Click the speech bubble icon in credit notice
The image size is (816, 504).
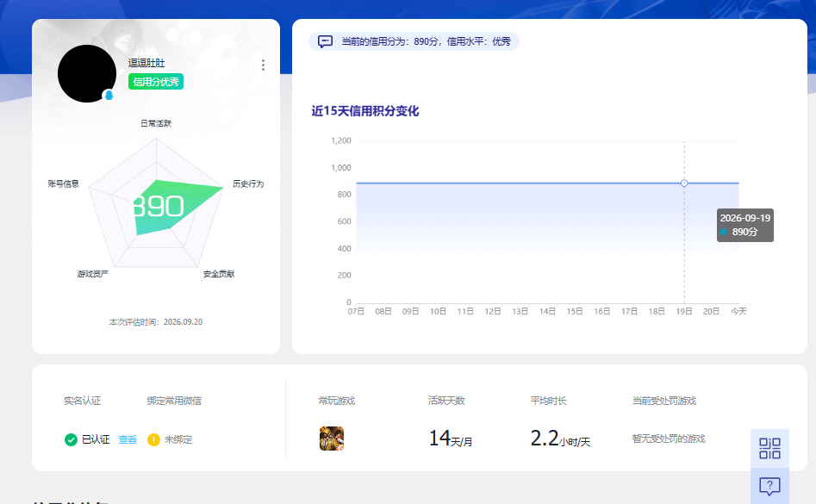(325, 41)
